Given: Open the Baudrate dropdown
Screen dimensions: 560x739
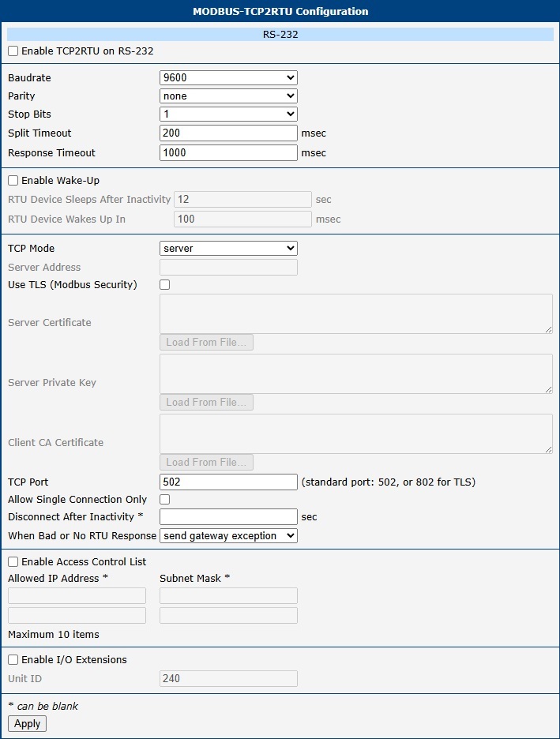Looking at the screenshot, I should coord(228,77).
